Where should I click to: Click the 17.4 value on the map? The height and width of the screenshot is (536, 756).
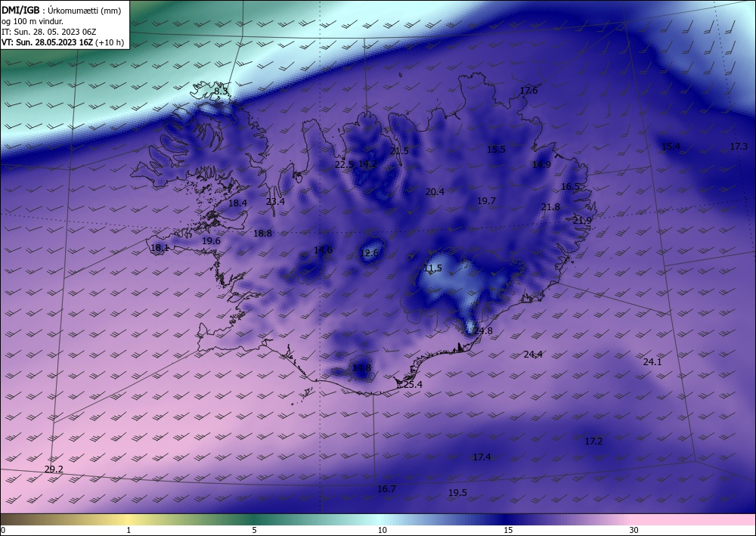(x=482, y=457)
